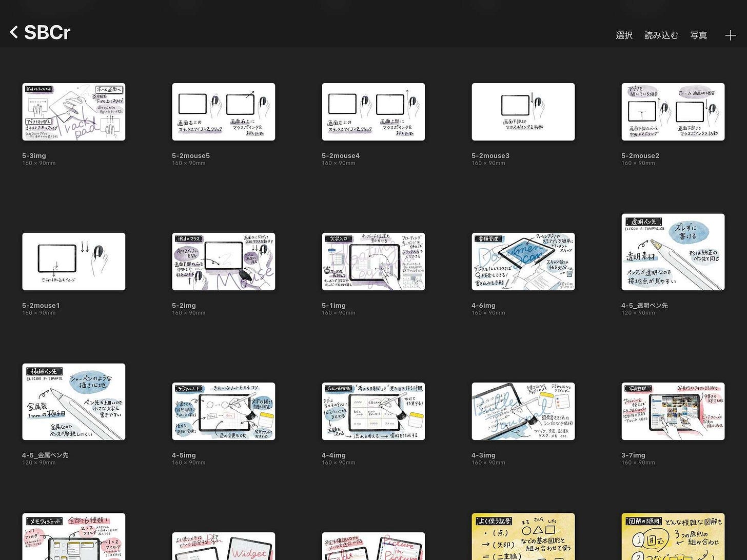Tap the 4-5_金属ペン先 file name

point(45,455)
